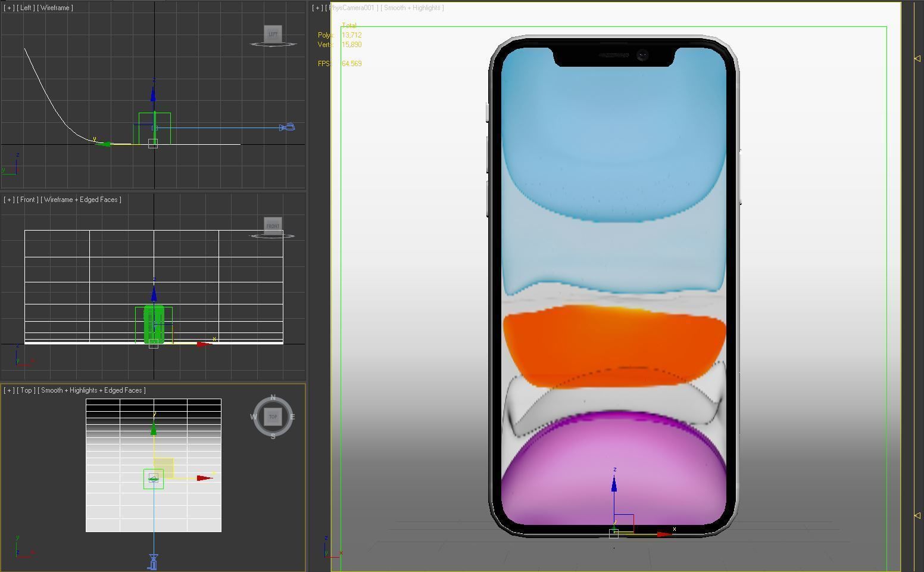Screen dimensions: 924x572
Task: Grab the blue Z-axis arrow in Front viewport
Action: point(154,294)
